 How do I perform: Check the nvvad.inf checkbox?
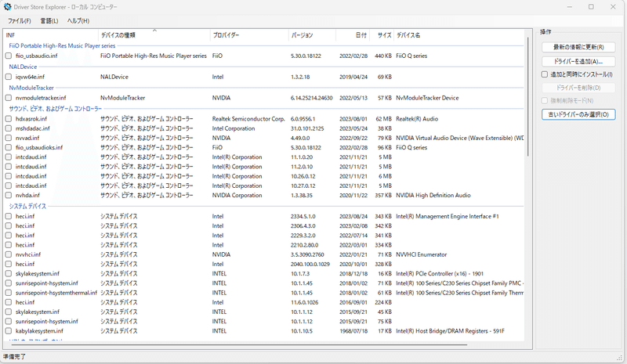[x=9, y=138]
